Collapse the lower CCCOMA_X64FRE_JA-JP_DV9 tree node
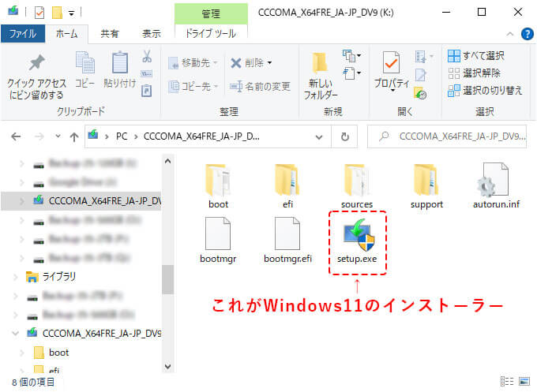The height and width of the screenshot is (392, 537). [x=16, y=333]
